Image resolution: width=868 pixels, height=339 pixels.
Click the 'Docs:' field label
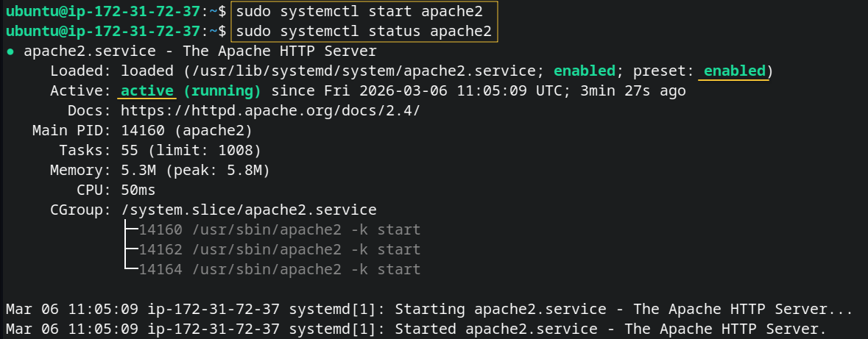click(90, 111)
